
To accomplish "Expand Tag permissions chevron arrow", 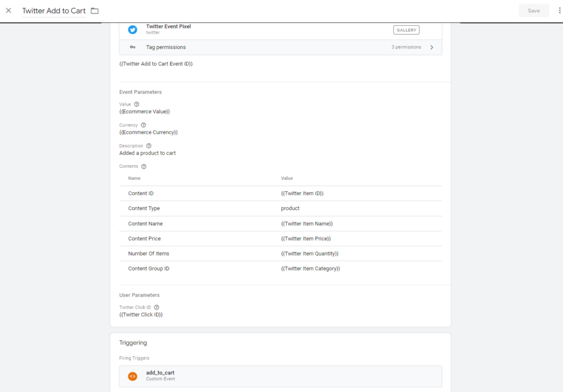I will (x=432, y=47).
